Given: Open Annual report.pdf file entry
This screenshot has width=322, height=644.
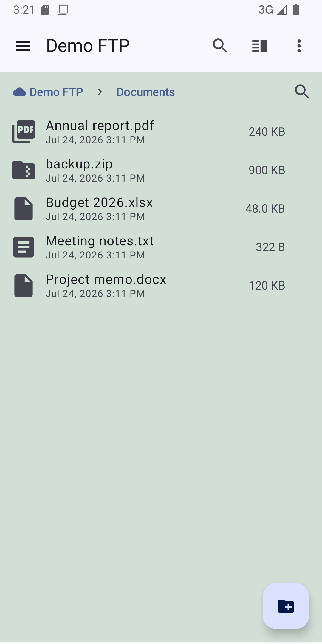Looking at the screenshot, I should click(x=161, y=132).
